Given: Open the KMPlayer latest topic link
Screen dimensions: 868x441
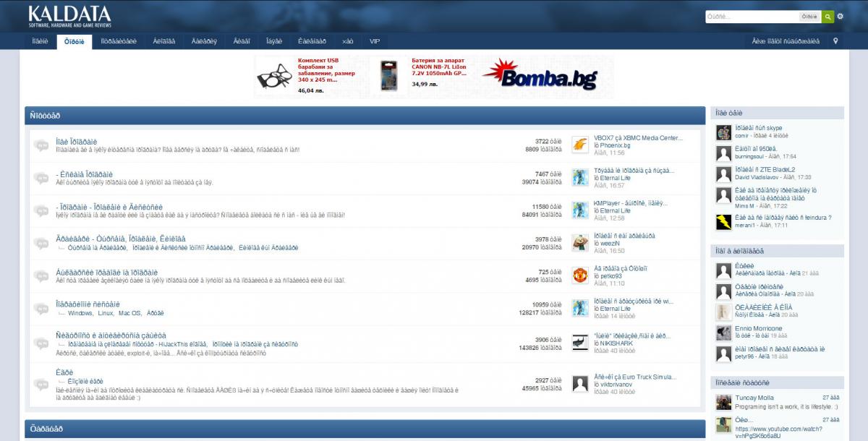Looking at the screenshot, I should pos(631,203).
